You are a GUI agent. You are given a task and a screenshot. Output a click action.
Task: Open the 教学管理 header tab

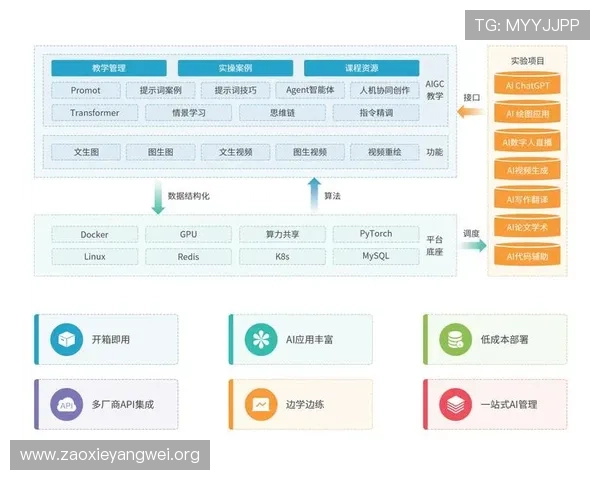point(109,68)
